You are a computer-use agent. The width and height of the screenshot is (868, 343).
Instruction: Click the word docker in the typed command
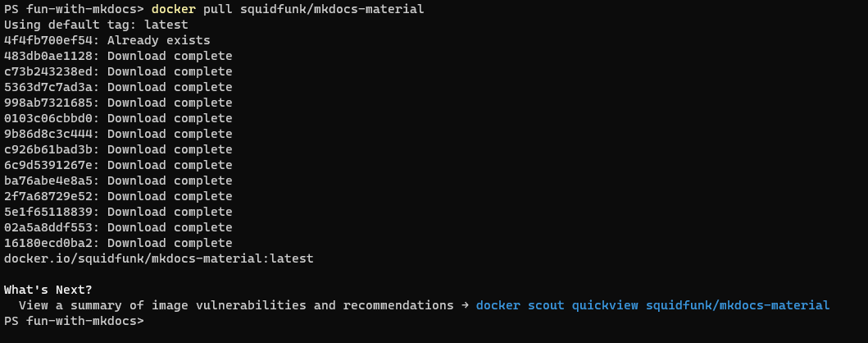pos(172,9)
